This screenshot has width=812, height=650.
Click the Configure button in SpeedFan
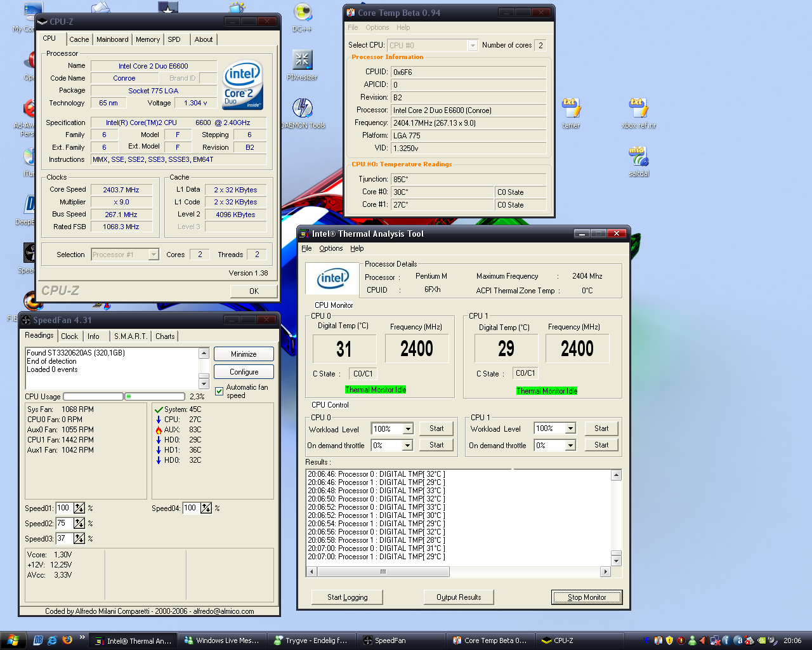(x=244, y=372)
